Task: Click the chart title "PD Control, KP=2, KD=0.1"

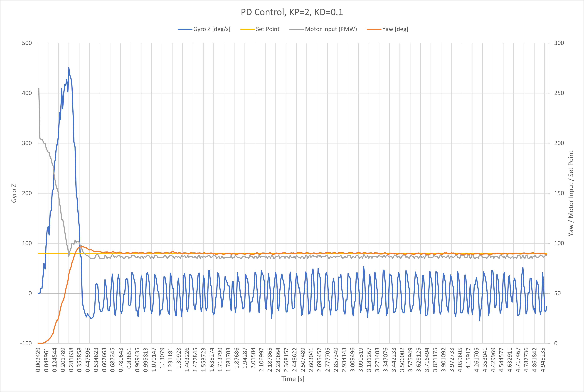Action: tap(292, 12)
